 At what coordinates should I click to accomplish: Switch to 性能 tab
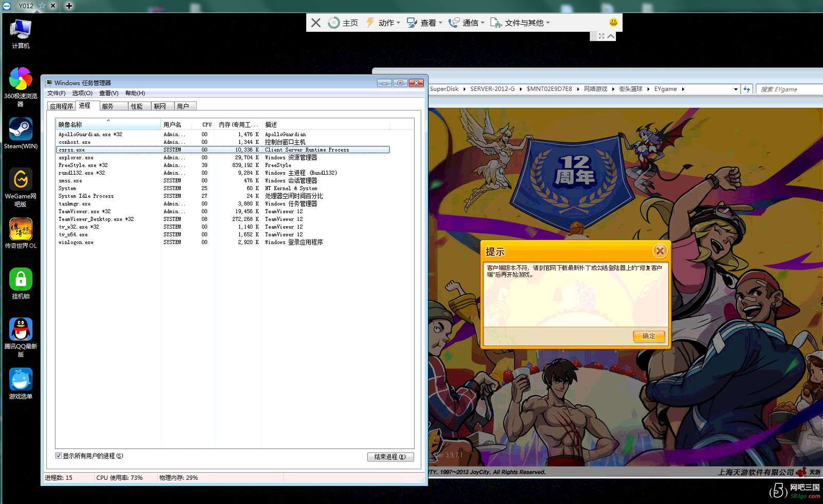pyautogui.click(x=140, y=106)
